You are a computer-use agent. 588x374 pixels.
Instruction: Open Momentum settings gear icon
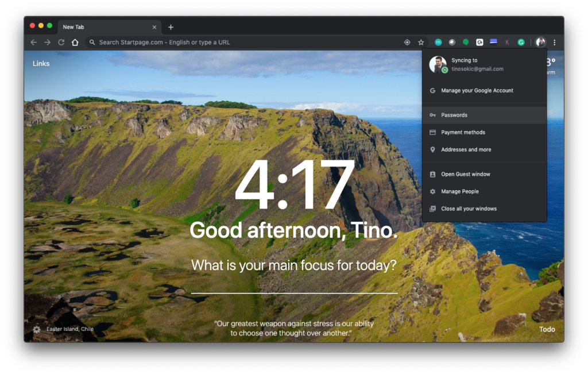click(37, 329)
